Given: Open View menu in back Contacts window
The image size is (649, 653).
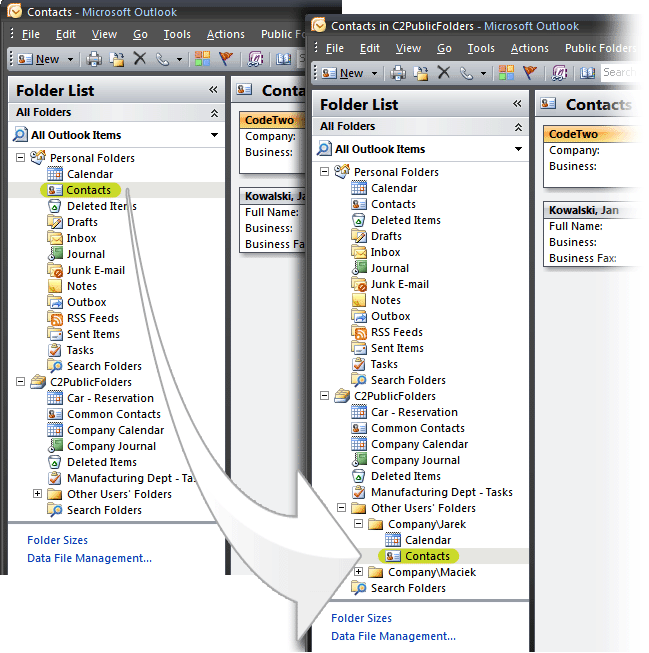Looking at the screenshot, I should pos(104,34).
